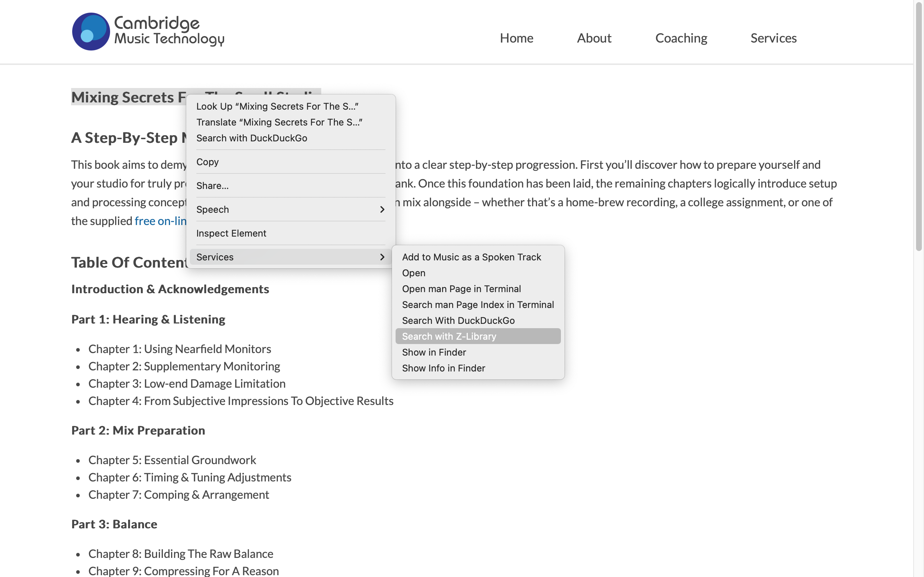Choose Add to Music as a Spoken Track
Screen dimensions: 924x577
(471, 257)
